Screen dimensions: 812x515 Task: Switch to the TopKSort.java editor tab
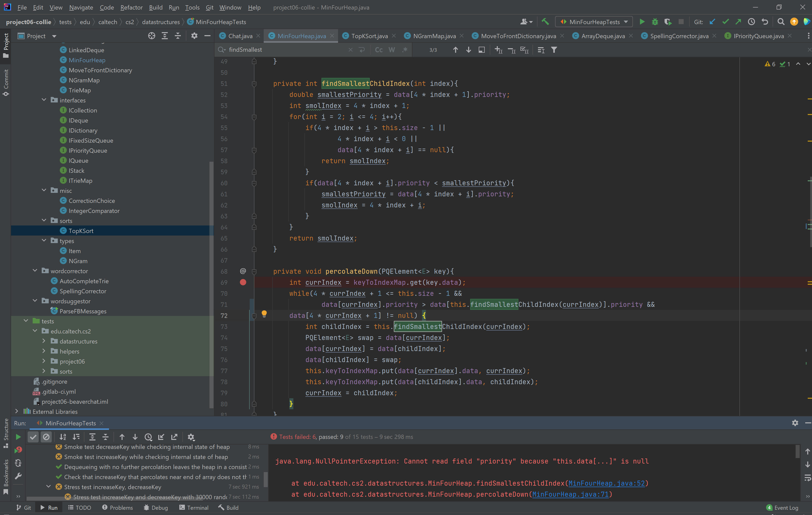coord(369,36)
